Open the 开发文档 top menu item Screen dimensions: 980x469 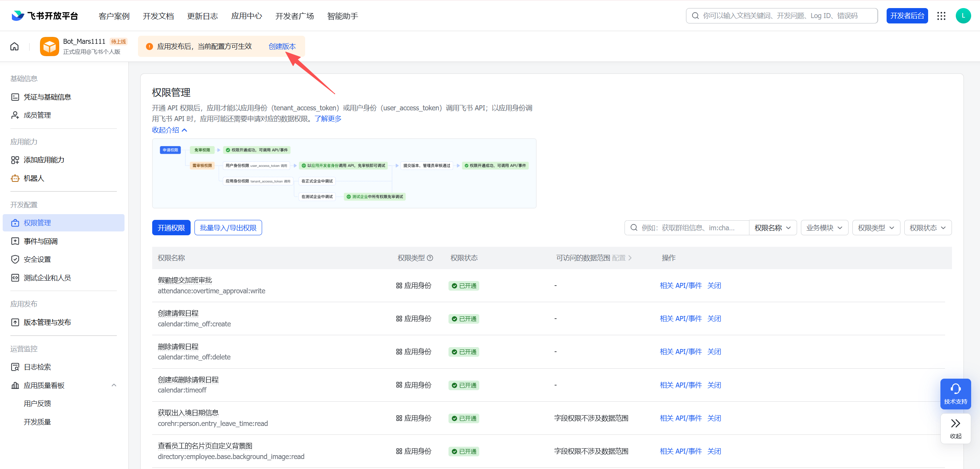pos(158,16)
